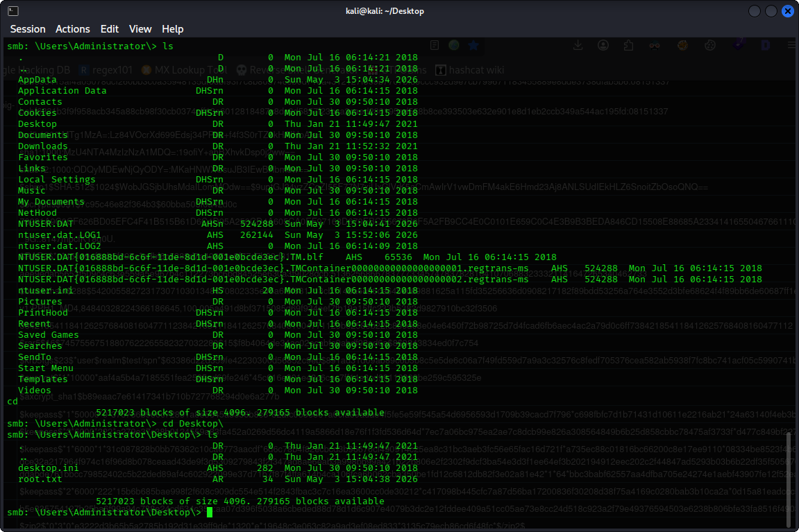Click the 'Links' folder name

pos(32,169)
